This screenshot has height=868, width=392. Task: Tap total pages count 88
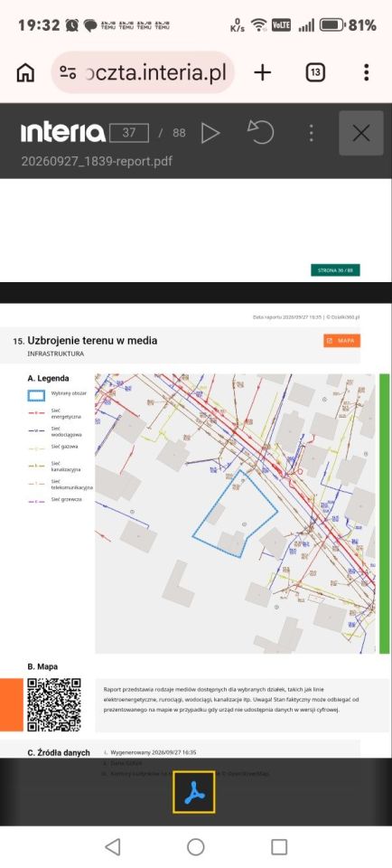click(x=179, y=133)
